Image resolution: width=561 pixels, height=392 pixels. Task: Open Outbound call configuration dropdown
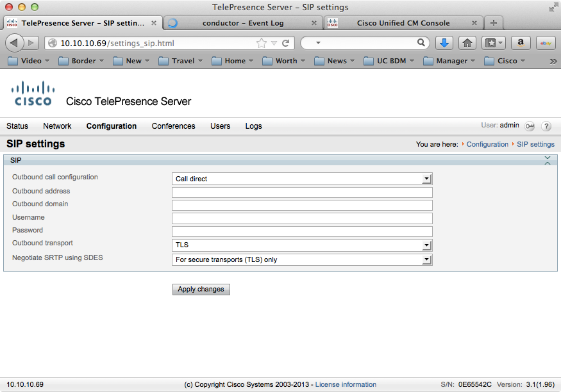pyautogui.click(x=302, y=179)
